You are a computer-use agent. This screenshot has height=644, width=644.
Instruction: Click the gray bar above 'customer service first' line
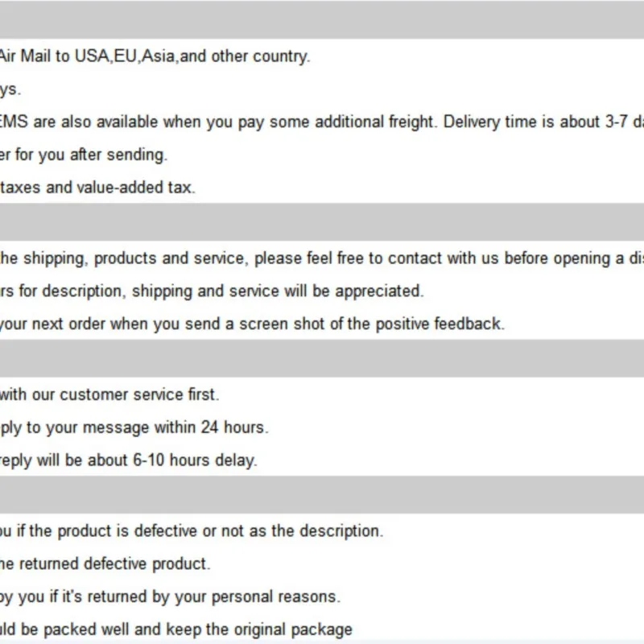tap(322, 359)
